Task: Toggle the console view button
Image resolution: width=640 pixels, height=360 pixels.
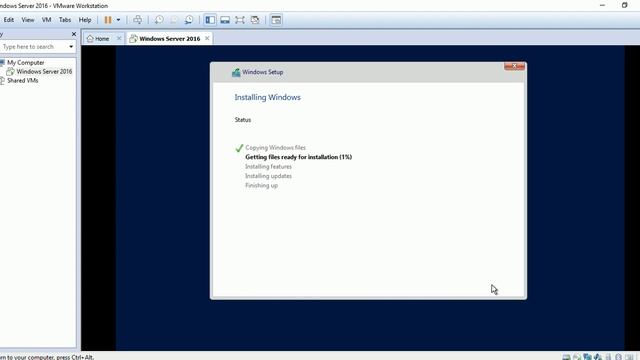Action: (x=276, y=20)
